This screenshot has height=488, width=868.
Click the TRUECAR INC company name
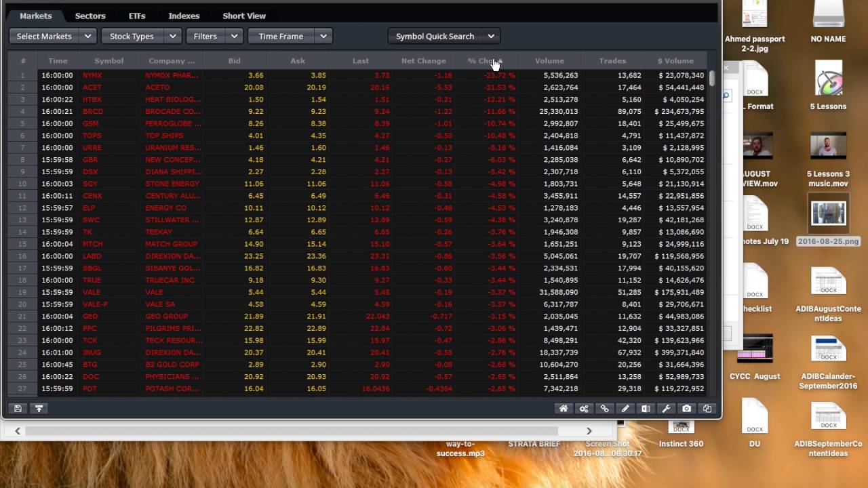(x=170, y=280)
